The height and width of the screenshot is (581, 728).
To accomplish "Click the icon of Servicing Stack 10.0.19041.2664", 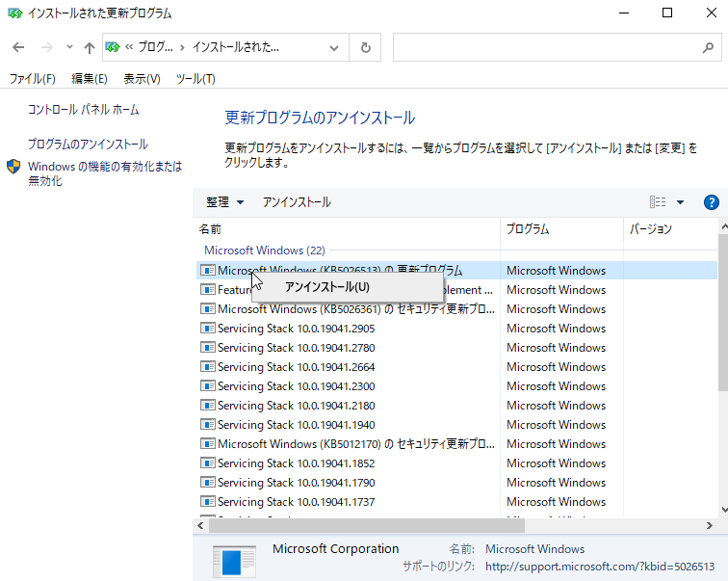I will [208, 367].
